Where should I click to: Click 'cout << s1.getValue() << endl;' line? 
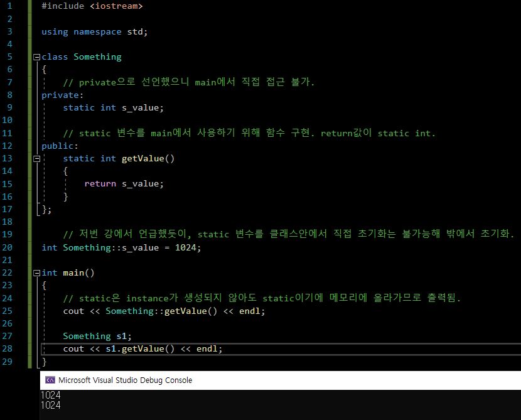142,348
